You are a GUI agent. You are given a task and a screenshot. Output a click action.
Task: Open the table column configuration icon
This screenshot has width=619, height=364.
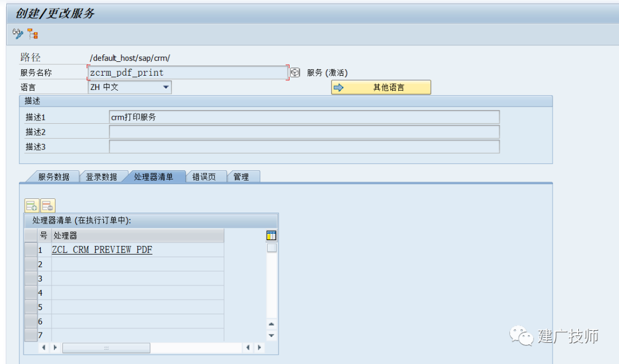[271, 236]
